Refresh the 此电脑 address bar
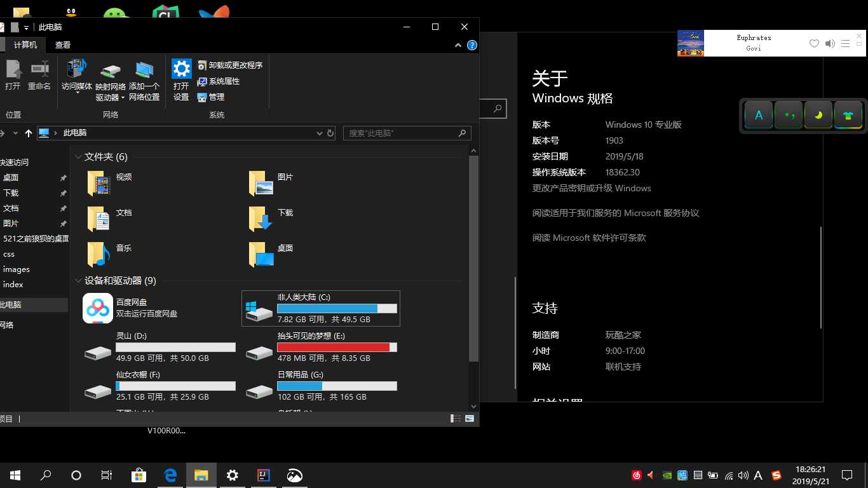 pyautogui.click(x=330, y=133)
